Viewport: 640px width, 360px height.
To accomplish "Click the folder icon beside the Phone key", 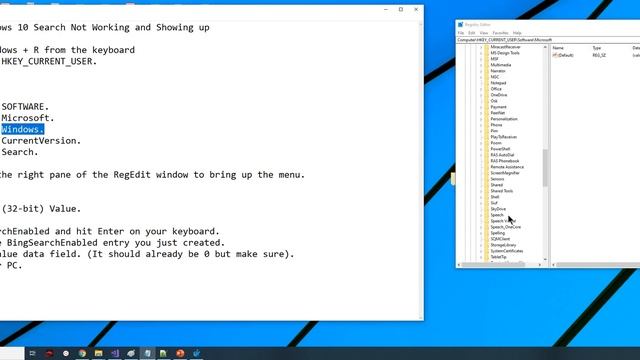I will click(486, 125).
